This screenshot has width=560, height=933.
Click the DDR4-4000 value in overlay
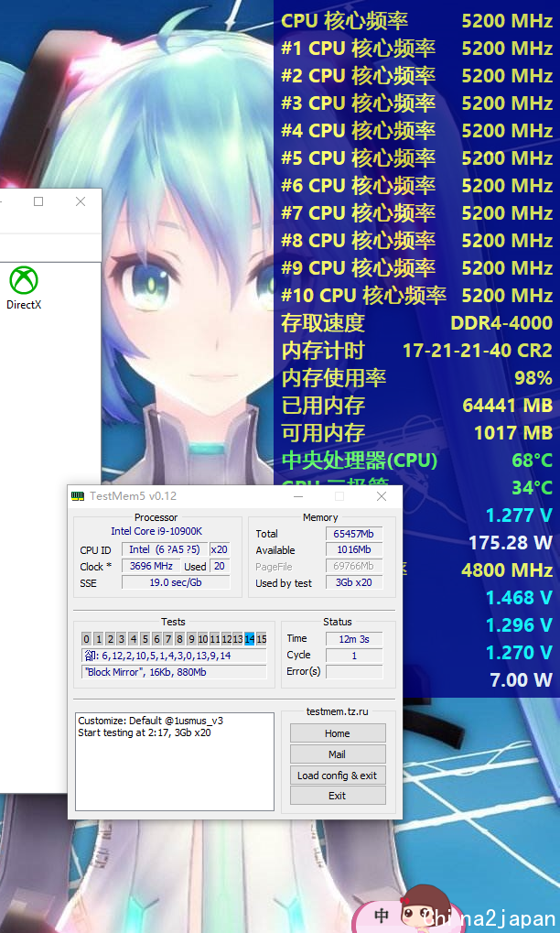(x=501, y=323)
